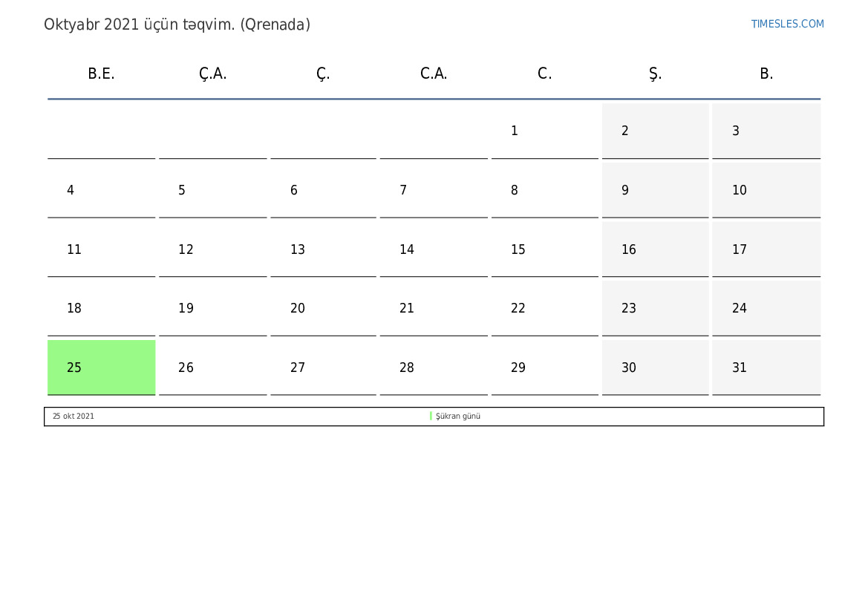Select day 19 in the calendar
Image resolution: width=868 pixels, height=614 pixels.
click(212, 308)
